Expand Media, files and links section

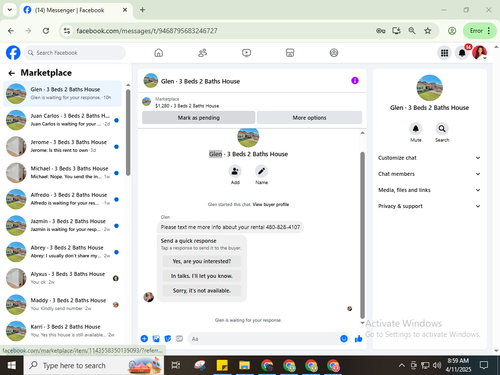click(x=429, y=190)
